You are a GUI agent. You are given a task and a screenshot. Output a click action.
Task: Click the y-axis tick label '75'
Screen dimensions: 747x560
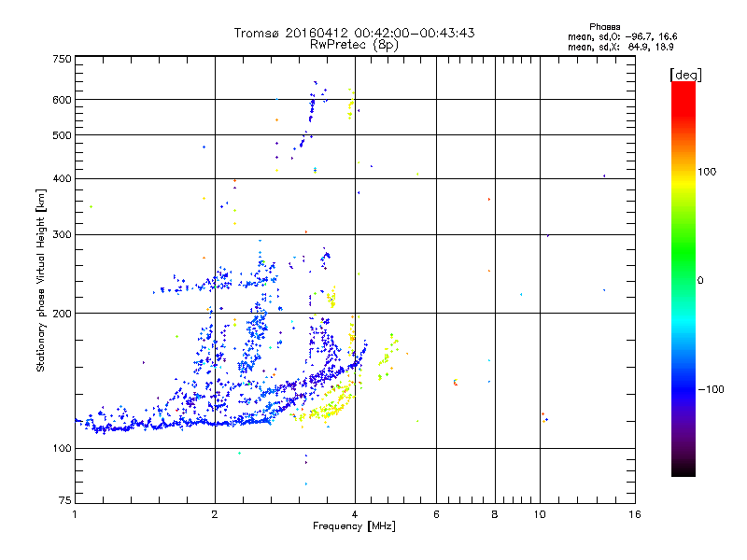point(65,500)
